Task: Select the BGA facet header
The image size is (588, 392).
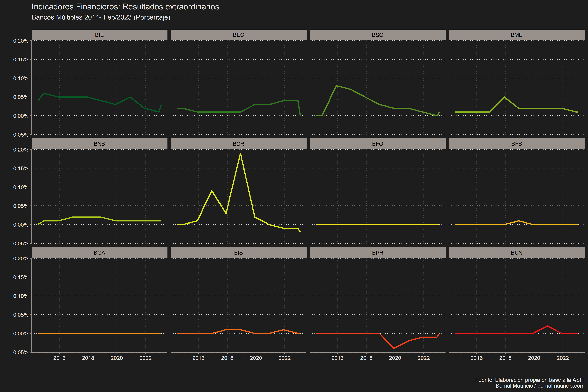Action: tap(99, 253)
